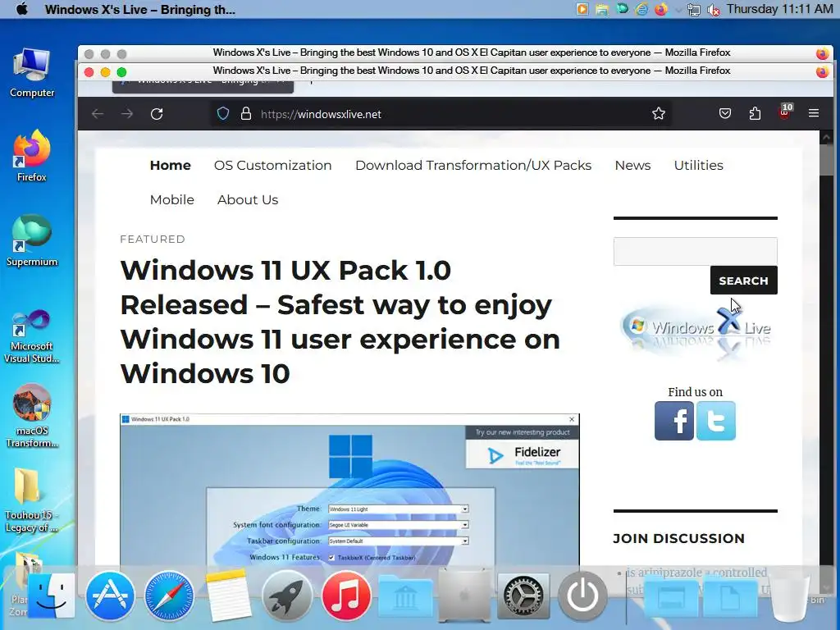Open the Apple menu

[x=22, y=9]
